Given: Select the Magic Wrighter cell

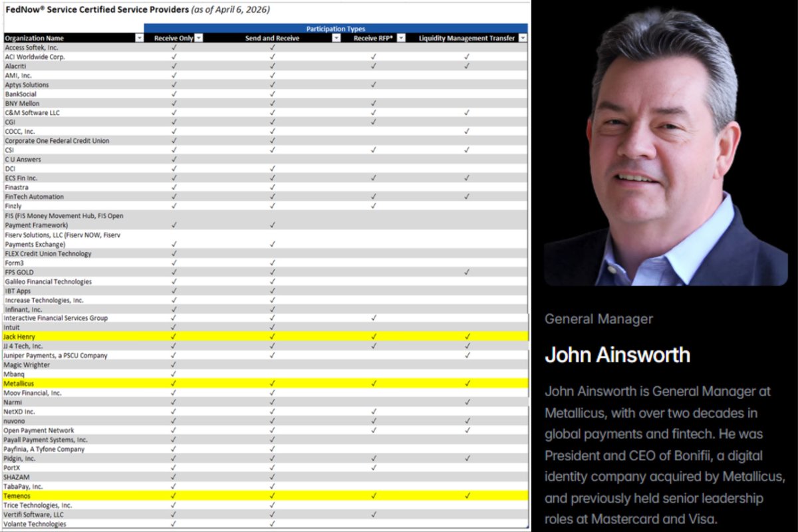Looking at the screenshot, I should [x=74, y=364].
